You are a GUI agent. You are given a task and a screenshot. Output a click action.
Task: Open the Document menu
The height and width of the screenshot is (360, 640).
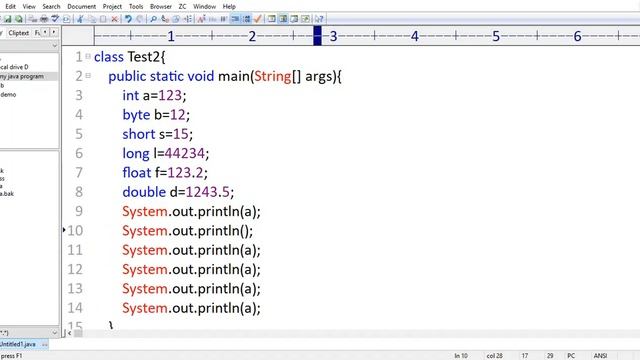coord(82,7)
